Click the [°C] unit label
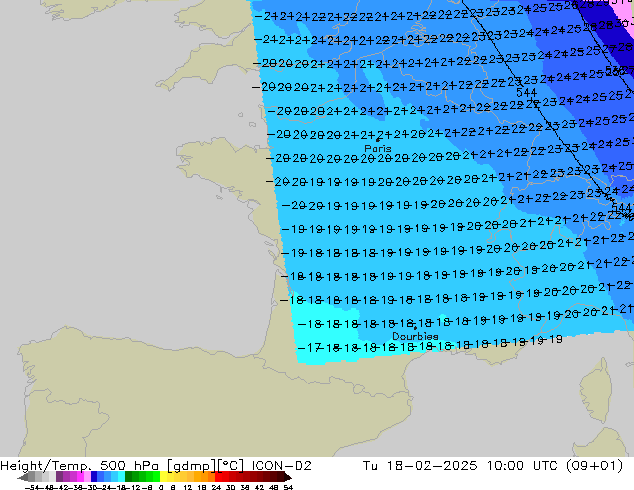 point(231,466)
